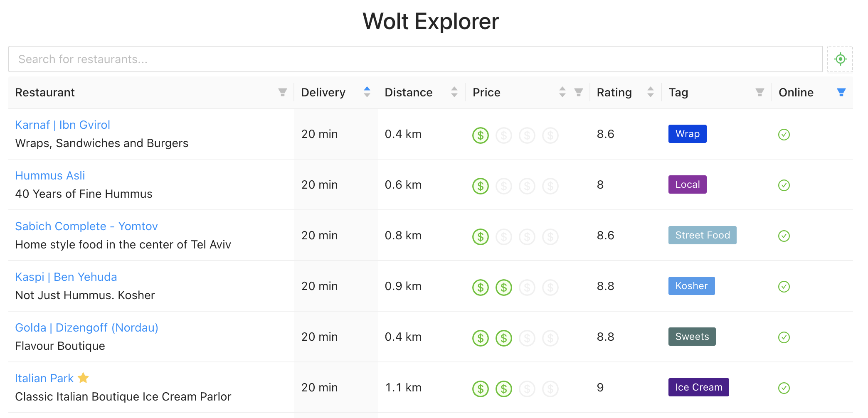Sort the Rating column

coord(651,92)
